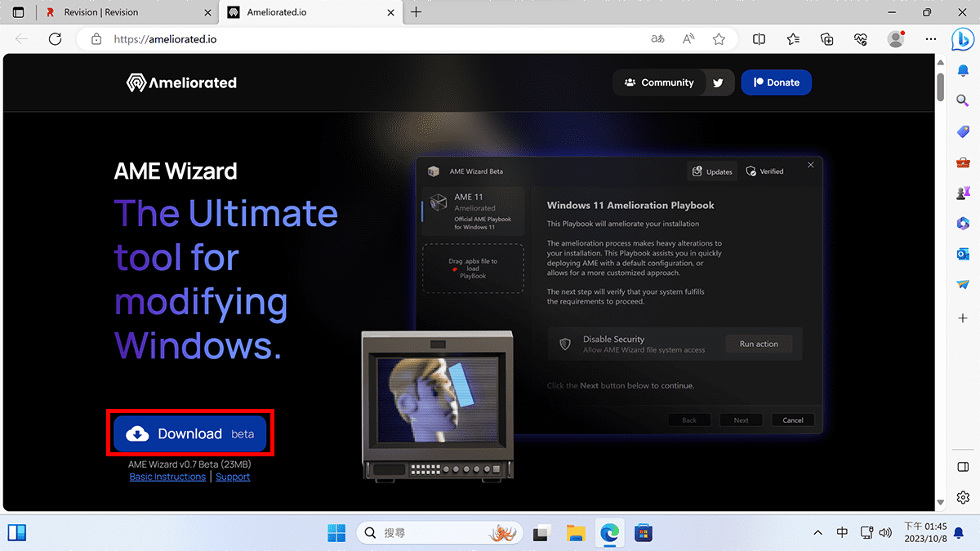The image size is (980, 551).
Task: Open Outlook from the Edge sidebar
Action: (x=963, y=254)
